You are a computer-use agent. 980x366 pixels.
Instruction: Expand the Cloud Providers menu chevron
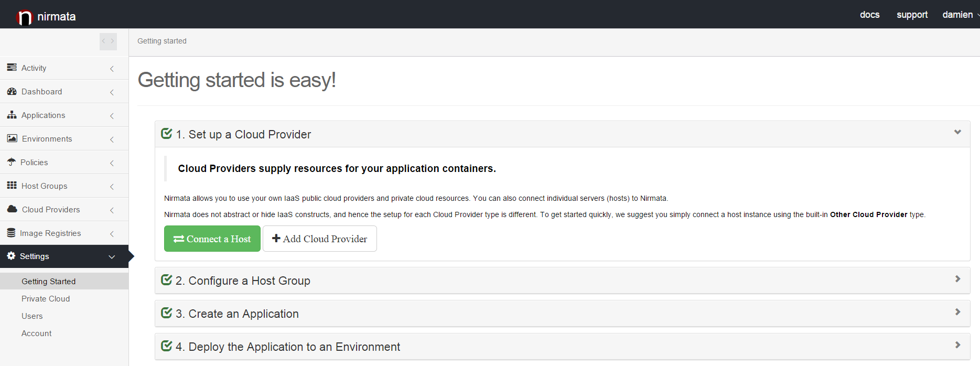click(112, 210)
